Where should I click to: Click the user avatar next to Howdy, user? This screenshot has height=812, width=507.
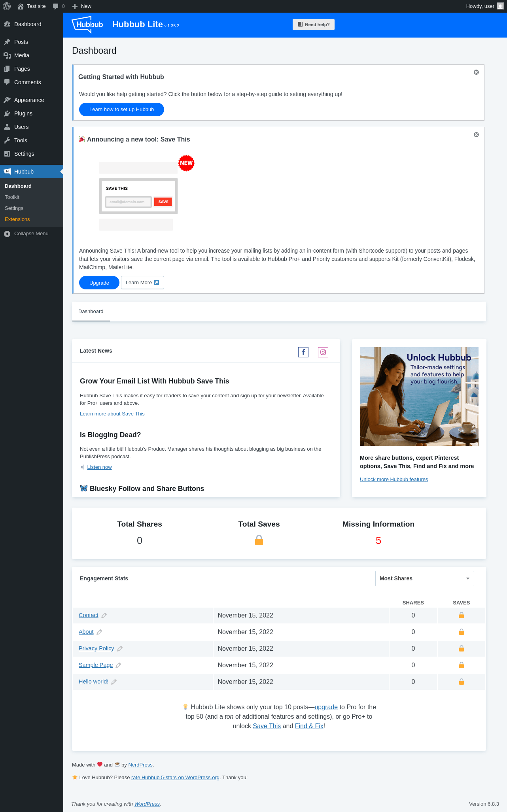click(500, 6)
